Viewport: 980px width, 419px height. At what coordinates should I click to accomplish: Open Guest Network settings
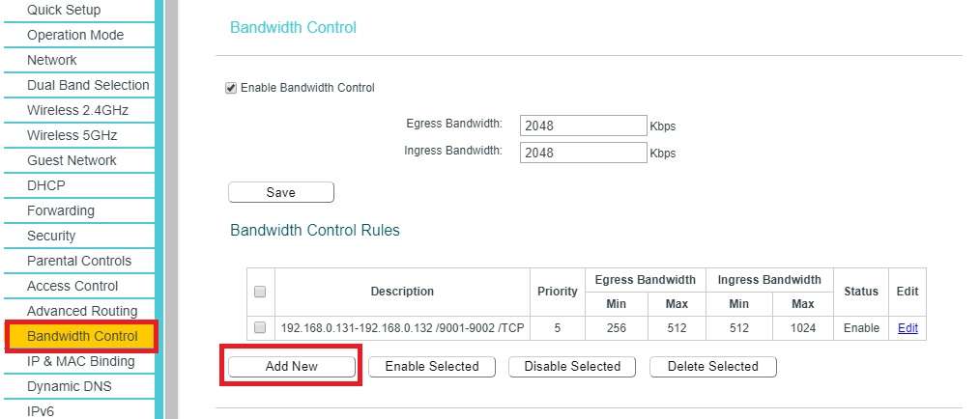click(72, 160)
